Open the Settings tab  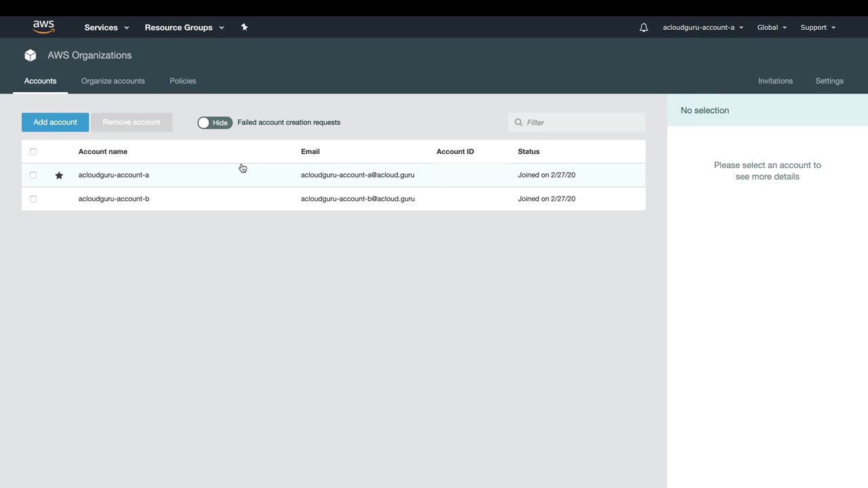point(829,81)
